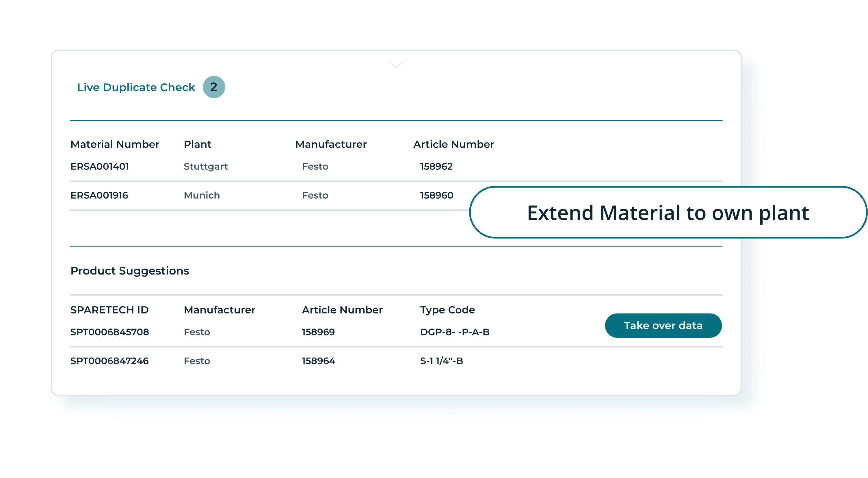Click the Stuttgart plant entry
The height and width of the screenshot is (478, 868).
[x=206, y=166]
